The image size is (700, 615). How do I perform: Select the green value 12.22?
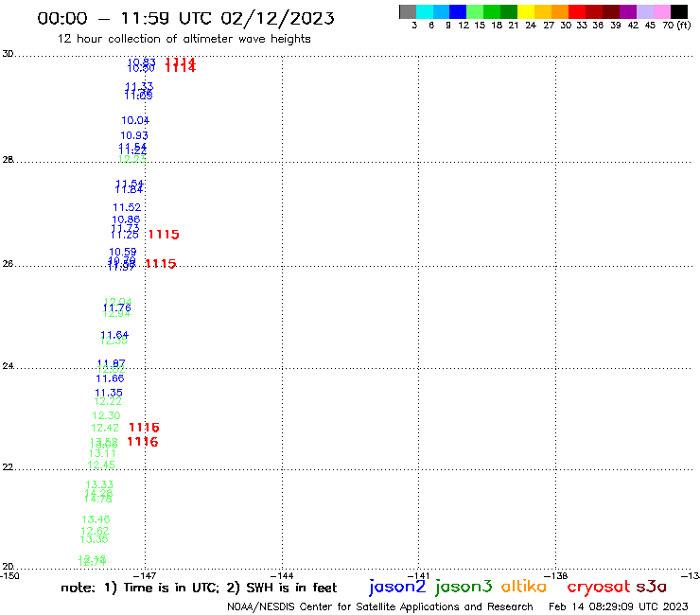pyautogui.click(x=108, y=401)
